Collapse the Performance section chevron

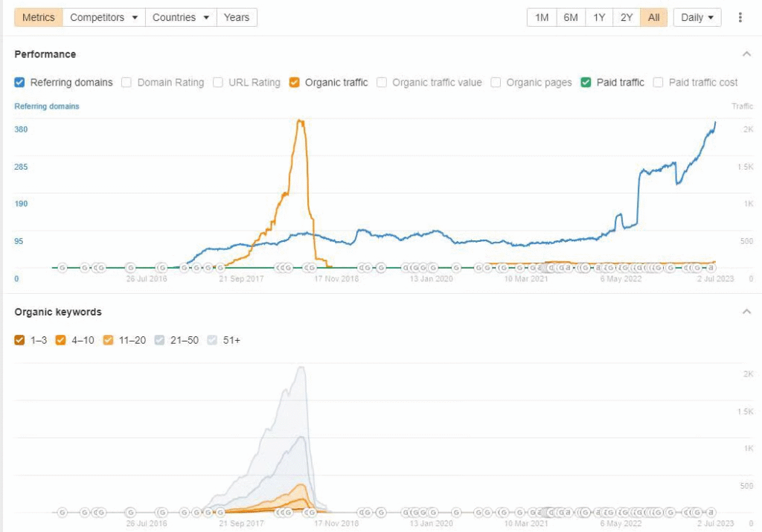(746, 54)
